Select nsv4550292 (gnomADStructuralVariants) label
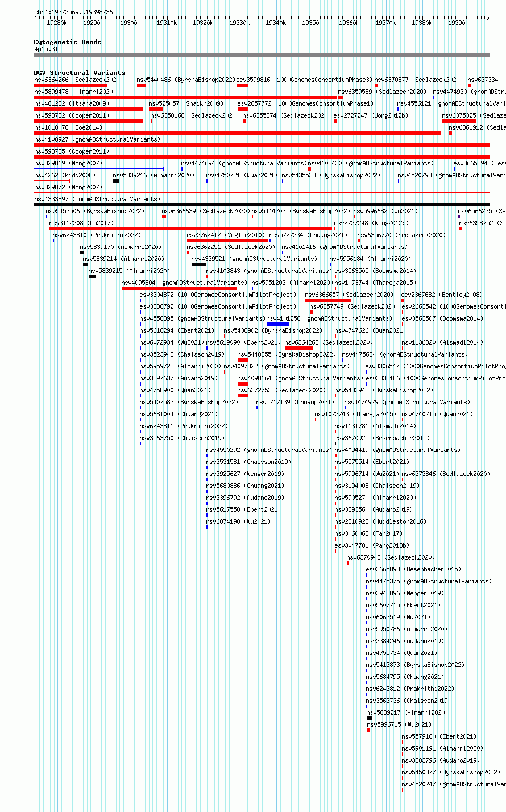 point(269,450)
